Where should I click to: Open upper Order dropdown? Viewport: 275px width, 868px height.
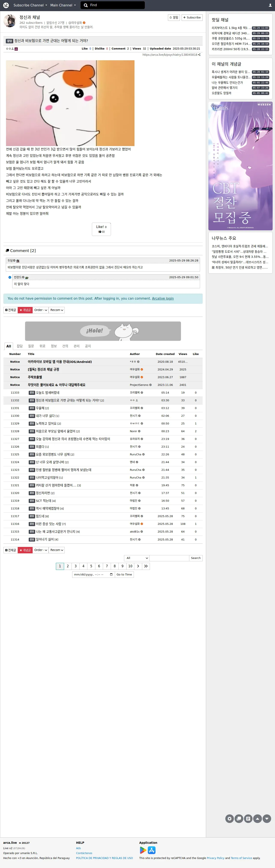[x=41, y=310]
